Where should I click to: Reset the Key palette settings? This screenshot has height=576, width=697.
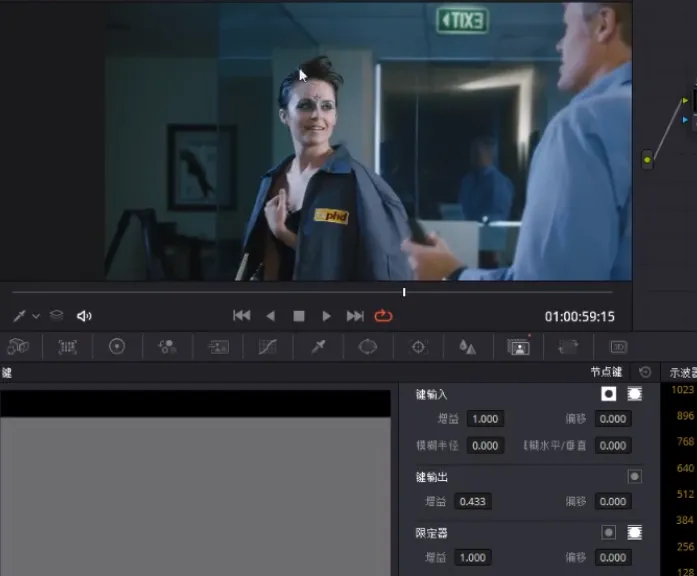pyautogui.click(x=645, y=372)
